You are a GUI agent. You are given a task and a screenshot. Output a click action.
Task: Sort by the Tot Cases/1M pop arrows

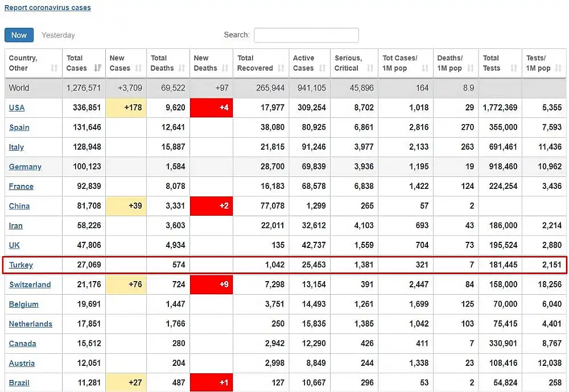click(425, 68)
